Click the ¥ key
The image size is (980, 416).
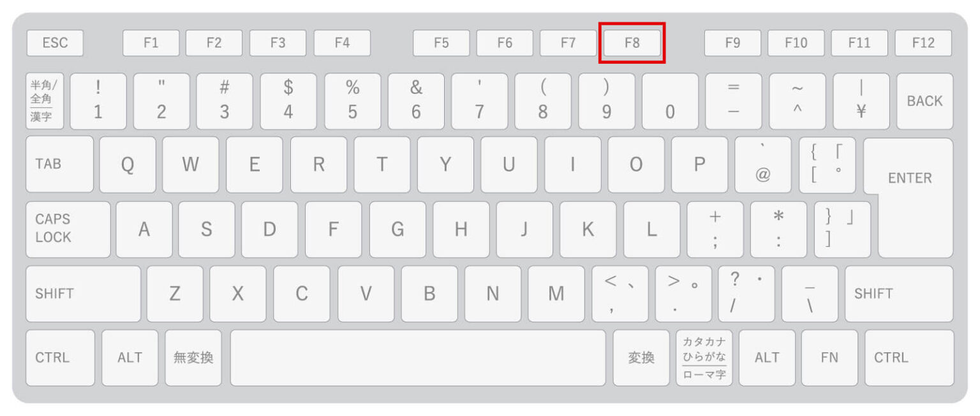861,101
